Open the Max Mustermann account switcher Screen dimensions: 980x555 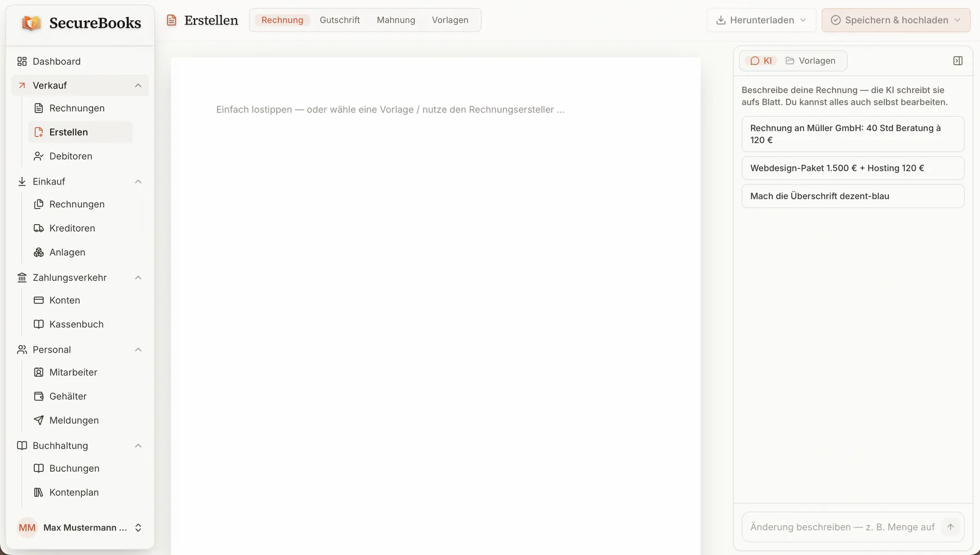click(x=80, y=528)
